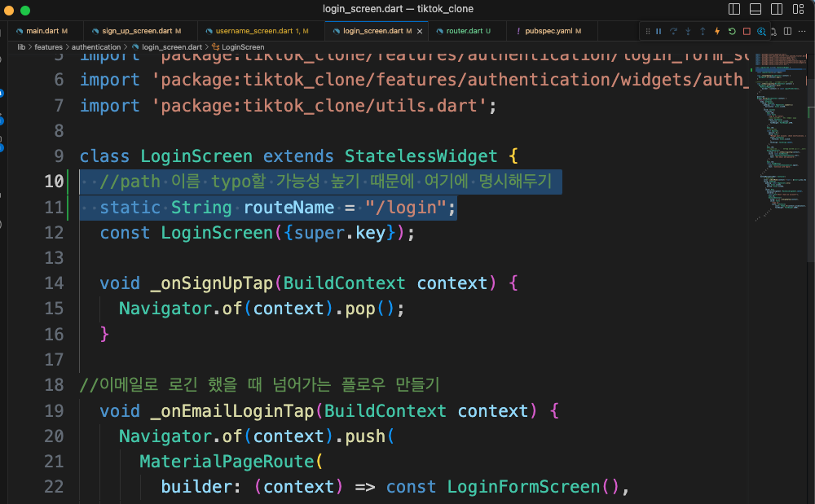Image resolution: width=815 pixels, height=504 pixels.
Task: Click the _onSignUpTap method name
Action: [212, 283]
